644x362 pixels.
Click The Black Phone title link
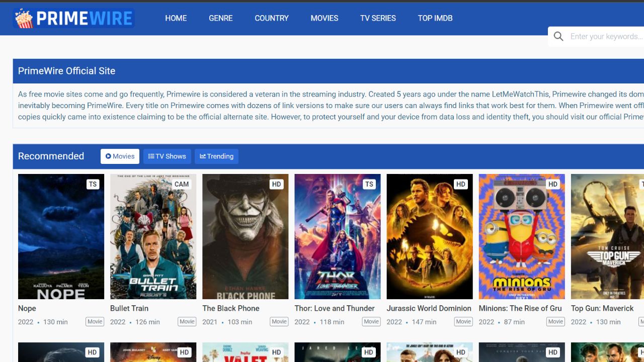tap(231, 308)
